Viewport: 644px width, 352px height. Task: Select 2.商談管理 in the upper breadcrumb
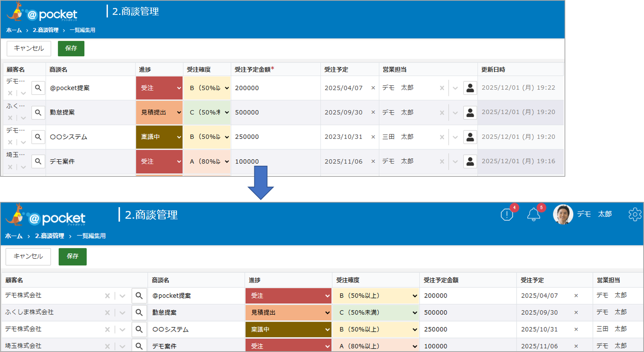tap(46, 30)
